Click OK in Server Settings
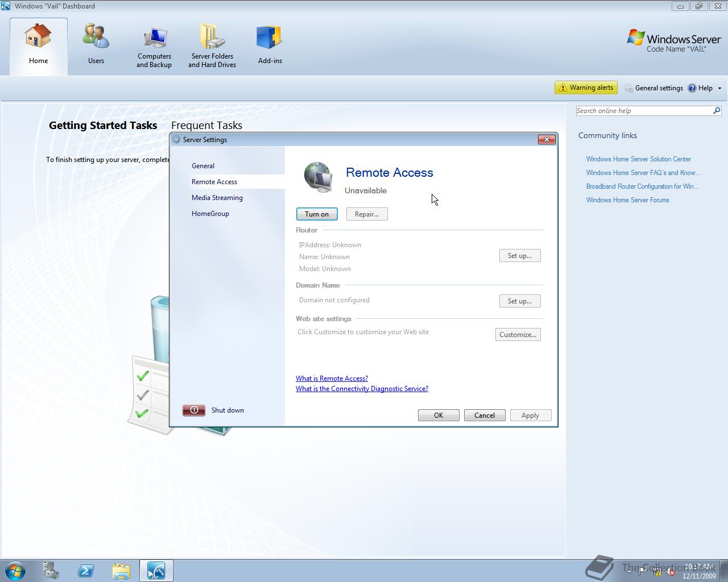The height and width of the screenshot is (582, 728). 439,415
